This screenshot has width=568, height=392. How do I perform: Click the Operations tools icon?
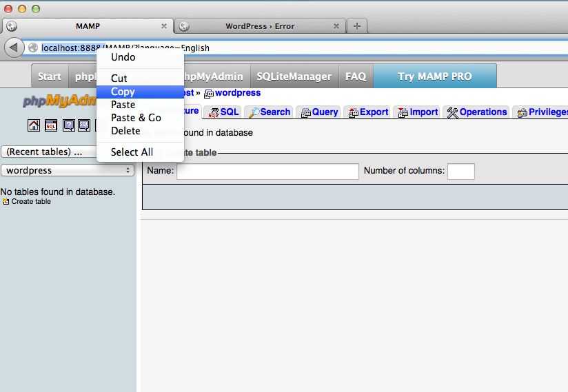pos(452,113)
